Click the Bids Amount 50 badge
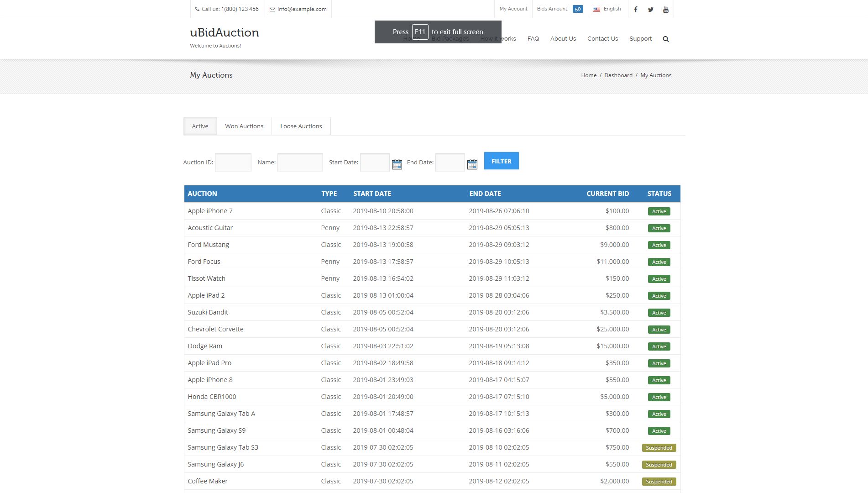Image resolution: width=868 pixels, height=493 pixels. click(577, 9)
